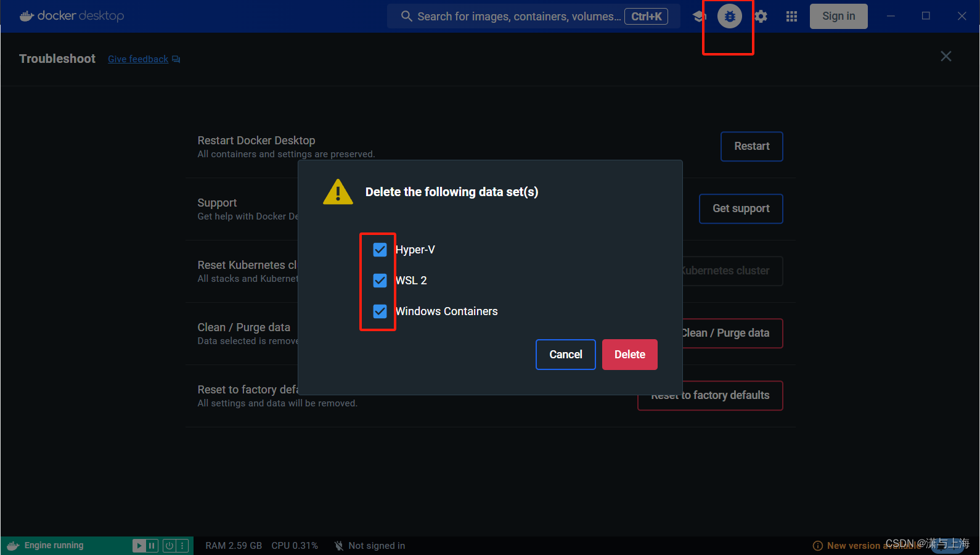This screenshot has width=980, height=555.
Task: Close the Troubleshoot panel with X
Action: [x=946, y=57]
